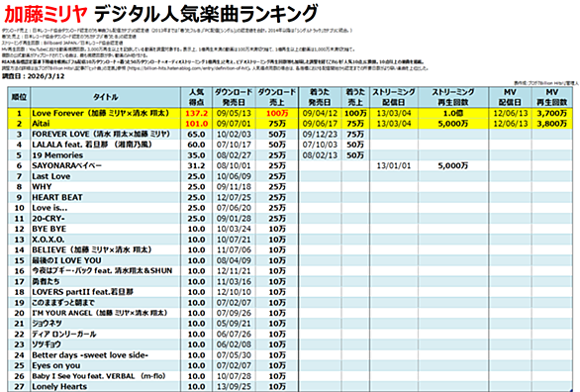Select the Lonely Hearts title cell
The height and width of the screenshot is (392, 580).
pyautogui.click(x=106, y=386)
